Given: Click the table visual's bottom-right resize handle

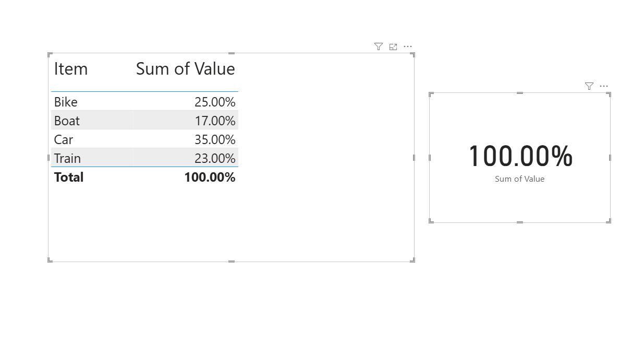Looking at the screenshot, I should (x=414, y=260).
